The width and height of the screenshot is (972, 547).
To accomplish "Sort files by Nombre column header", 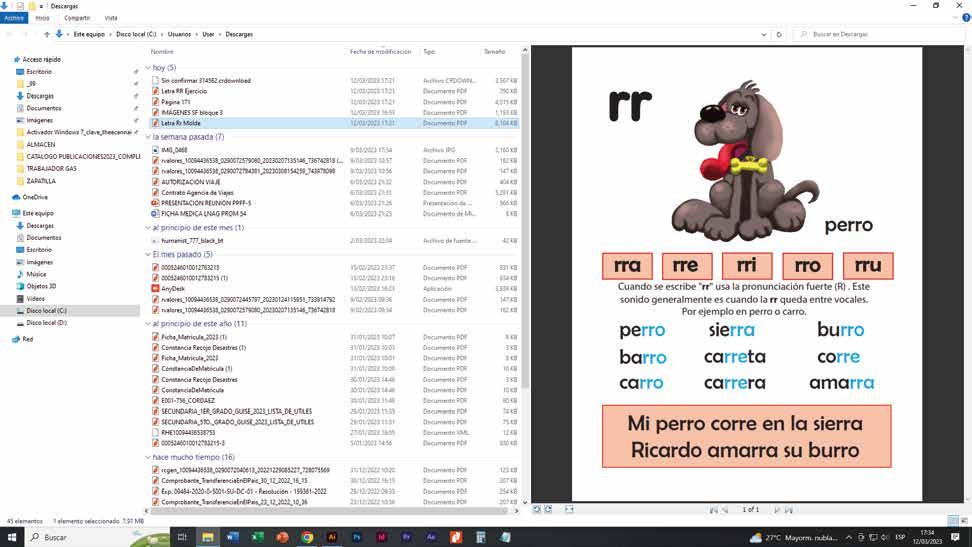I will click(162, 51).
